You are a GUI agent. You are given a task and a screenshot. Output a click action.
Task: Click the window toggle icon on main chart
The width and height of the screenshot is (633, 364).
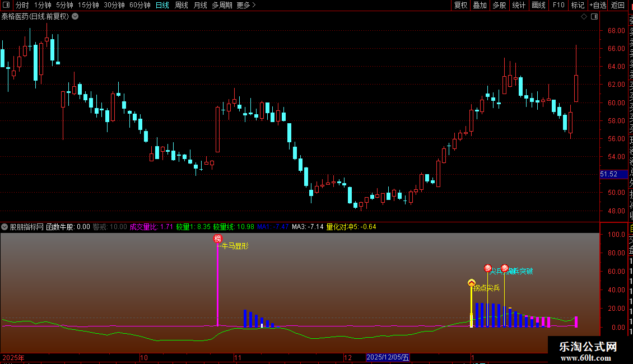(x=594, y=17)
